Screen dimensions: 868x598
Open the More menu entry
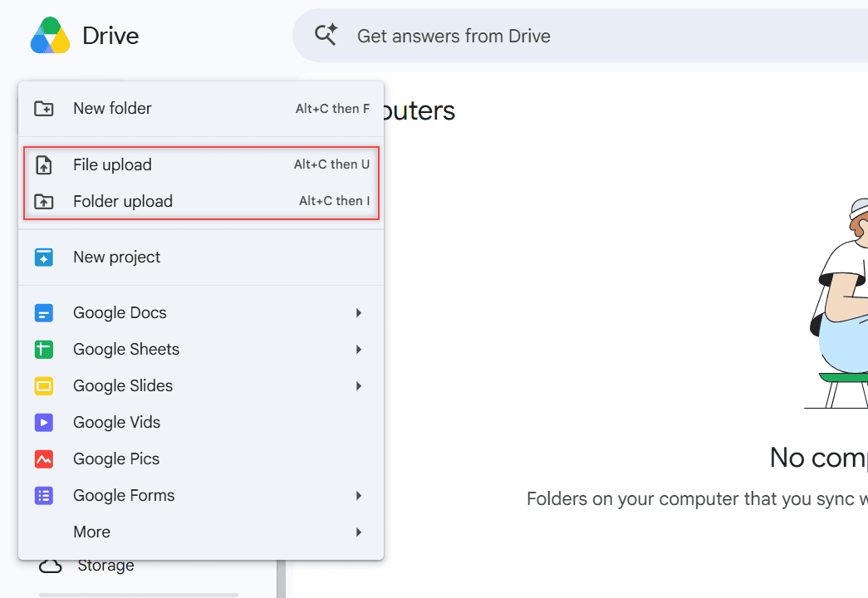pos(201,532)
